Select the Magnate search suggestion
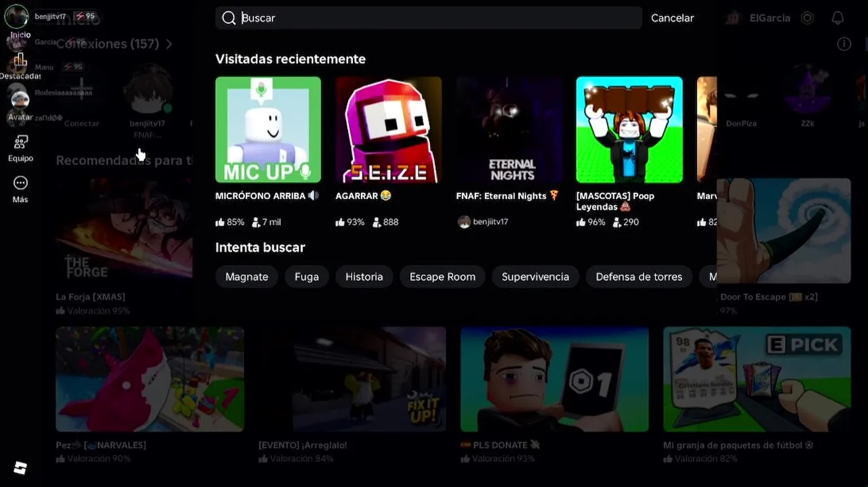 click(247, 277)
